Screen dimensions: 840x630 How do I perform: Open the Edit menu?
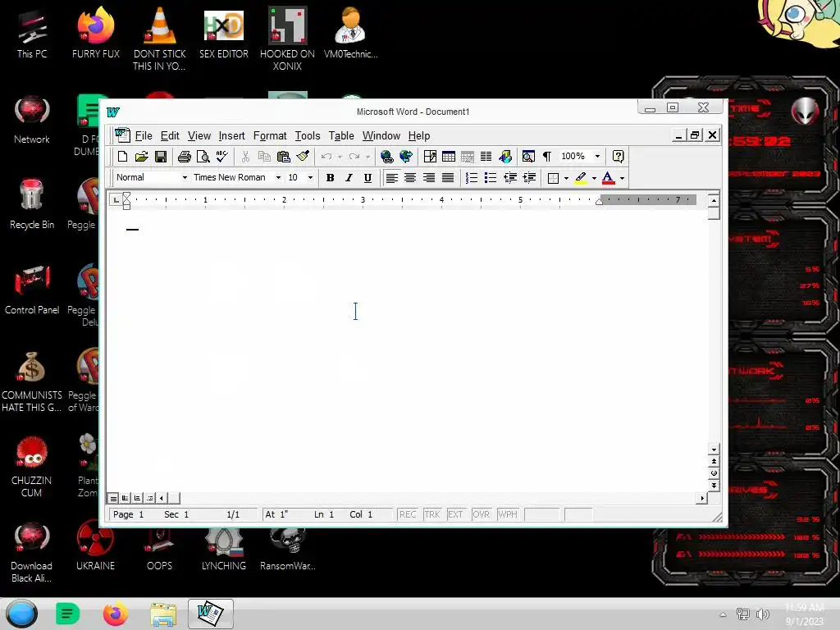click(170, 136)
